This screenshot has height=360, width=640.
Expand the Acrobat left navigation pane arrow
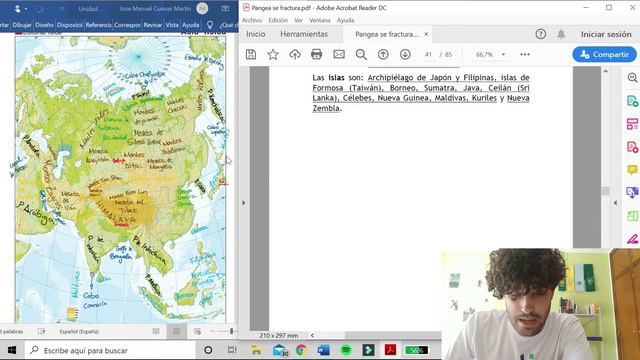point(244,203)
